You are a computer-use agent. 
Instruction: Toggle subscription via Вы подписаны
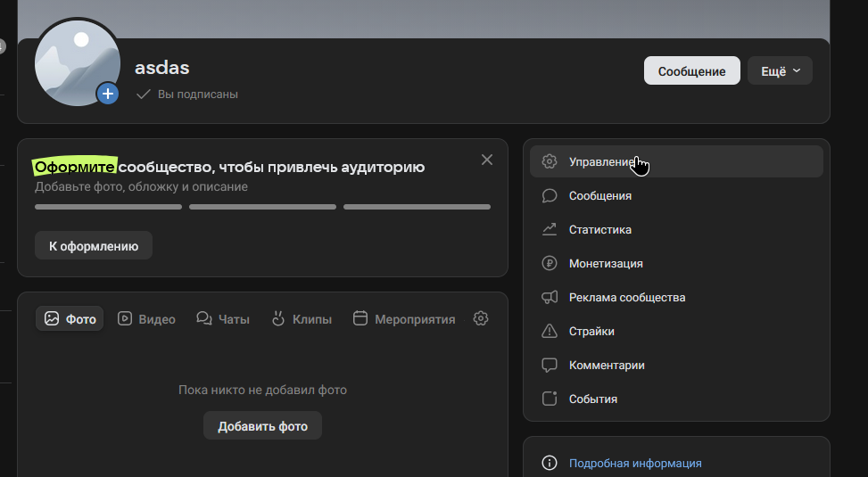point(187,95)
